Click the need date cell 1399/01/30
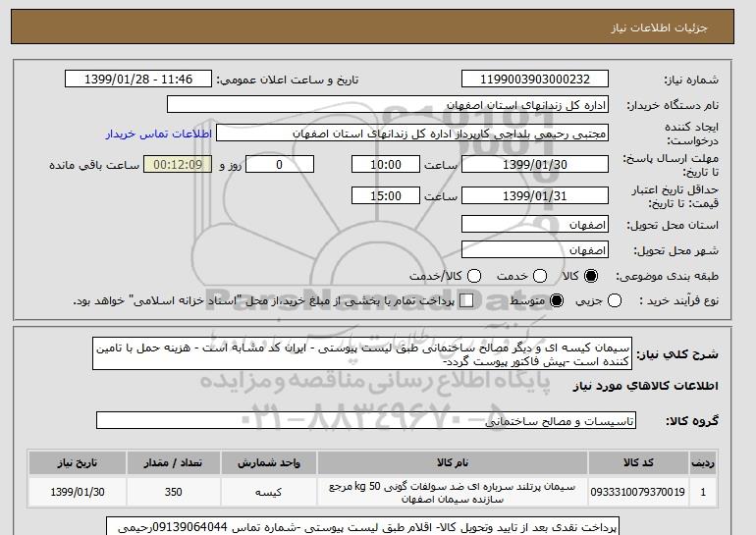756x535 pixels. (78, 492)
